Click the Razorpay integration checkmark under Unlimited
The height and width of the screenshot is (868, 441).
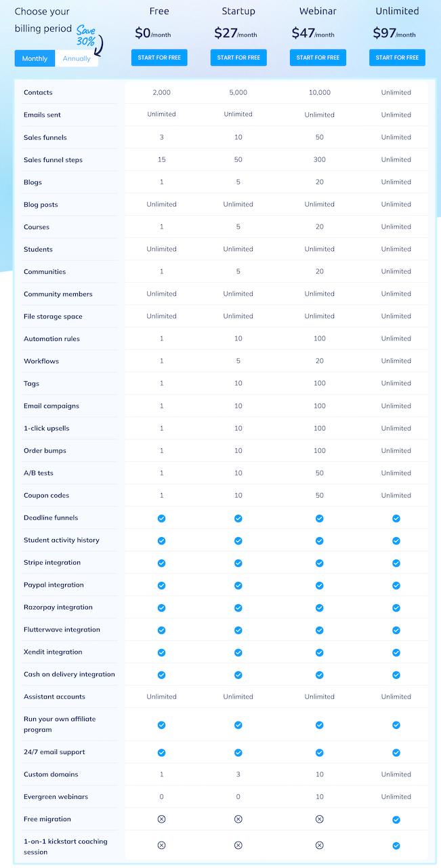click(396, 608)
